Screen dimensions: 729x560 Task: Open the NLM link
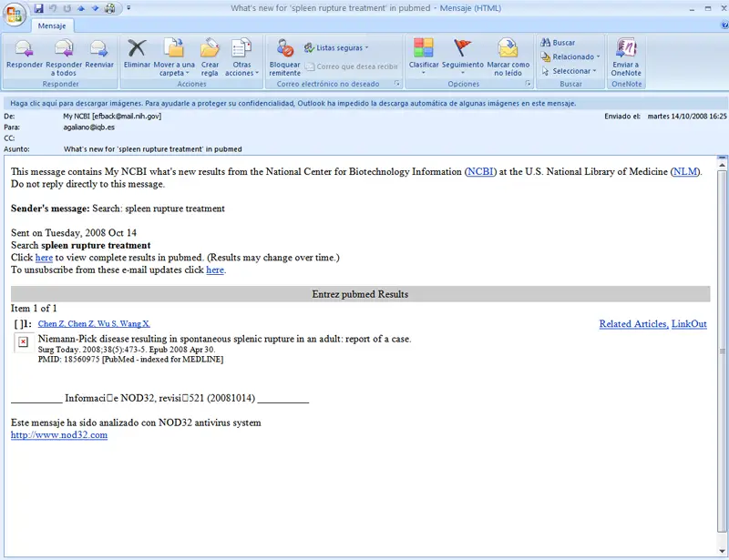(685, 171)
